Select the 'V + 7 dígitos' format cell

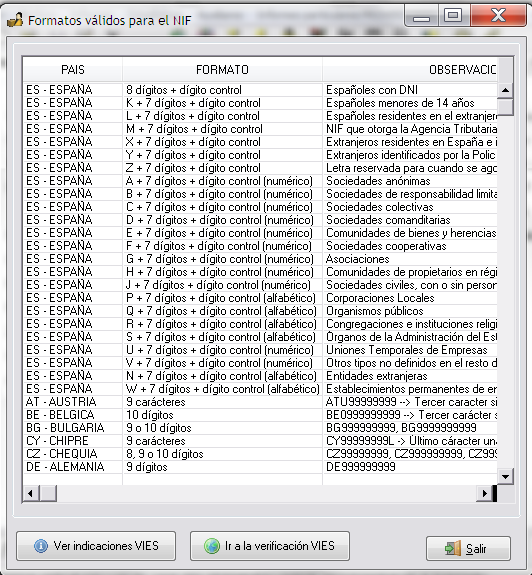(x=223, y=363)
